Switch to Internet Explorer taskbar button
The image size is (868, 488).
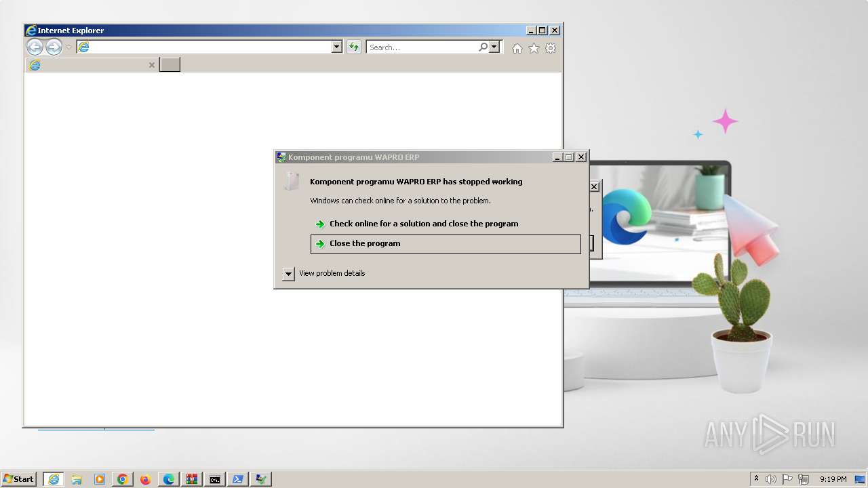click(53, 479)
